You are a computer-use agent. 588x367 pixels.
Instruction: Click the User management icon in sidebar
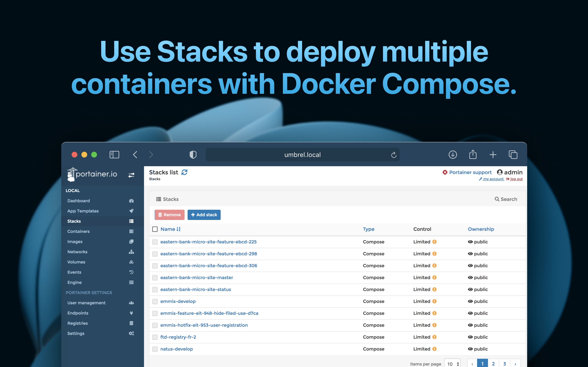point(132,302)
